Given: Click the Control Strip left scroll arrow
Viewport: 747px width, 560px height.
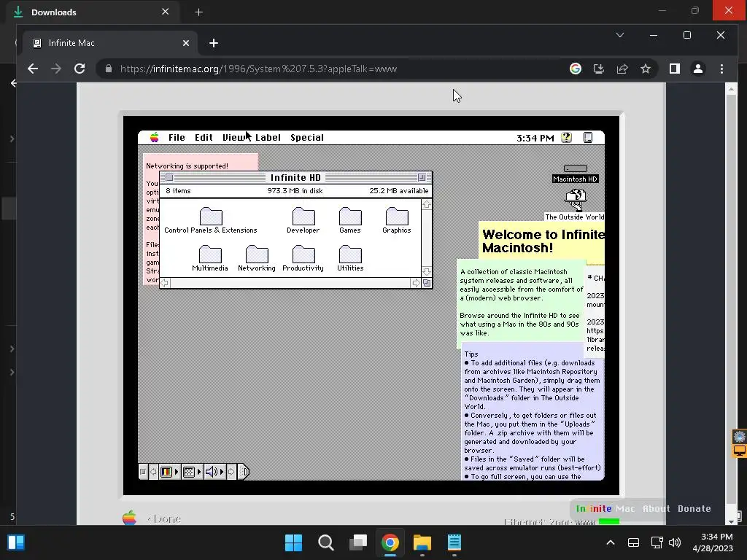Looking at the screenshot, I should pyautogui.click(x=153, y=472).
